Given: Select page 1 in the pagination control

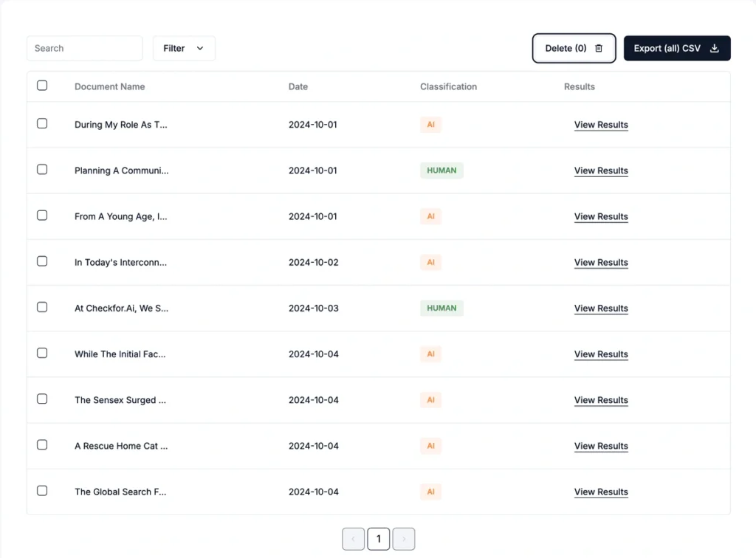Looking at the screenshot, I should coord(378,539).
